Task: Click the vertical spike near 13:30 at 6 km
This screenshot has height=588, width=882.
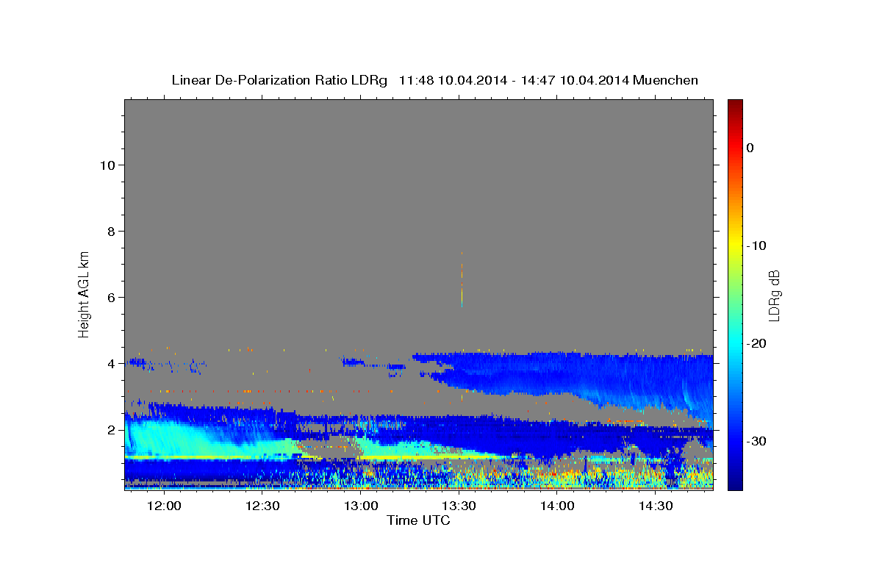Action: tap(462, 280)
